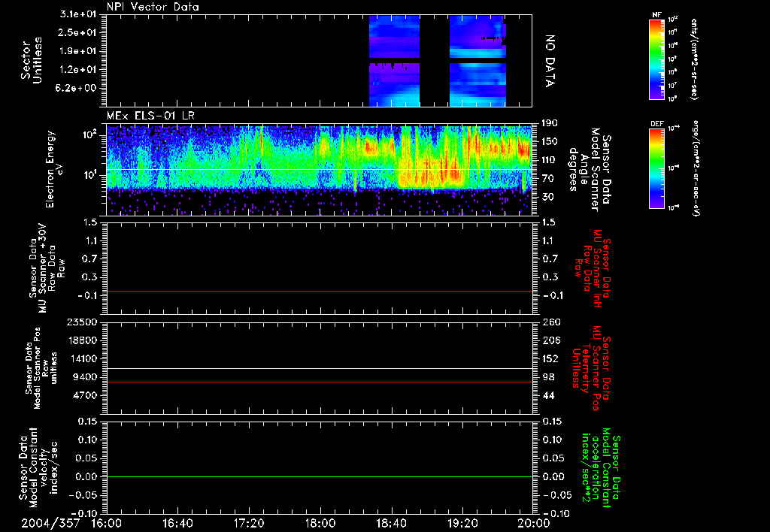Screen dimensions: 770x532
Task: Click the 17:20 time axis label
Action: pos(249,523)
